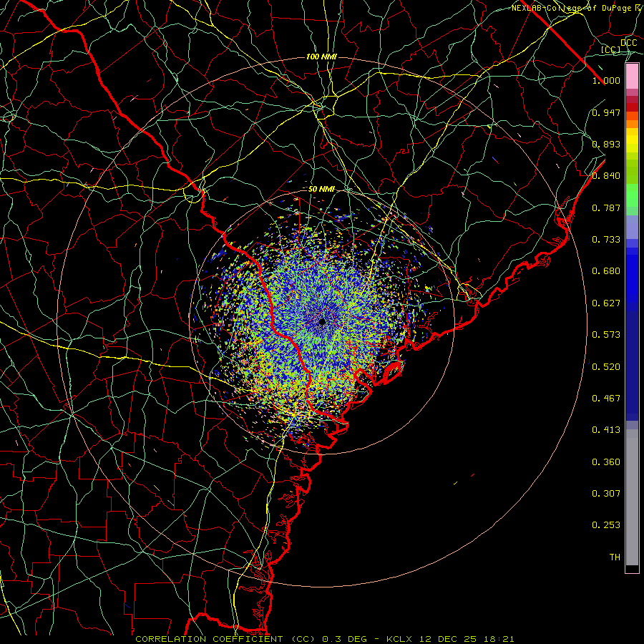Pick the red segment of the color bar
644x644 pixels.
pos(632,107)
